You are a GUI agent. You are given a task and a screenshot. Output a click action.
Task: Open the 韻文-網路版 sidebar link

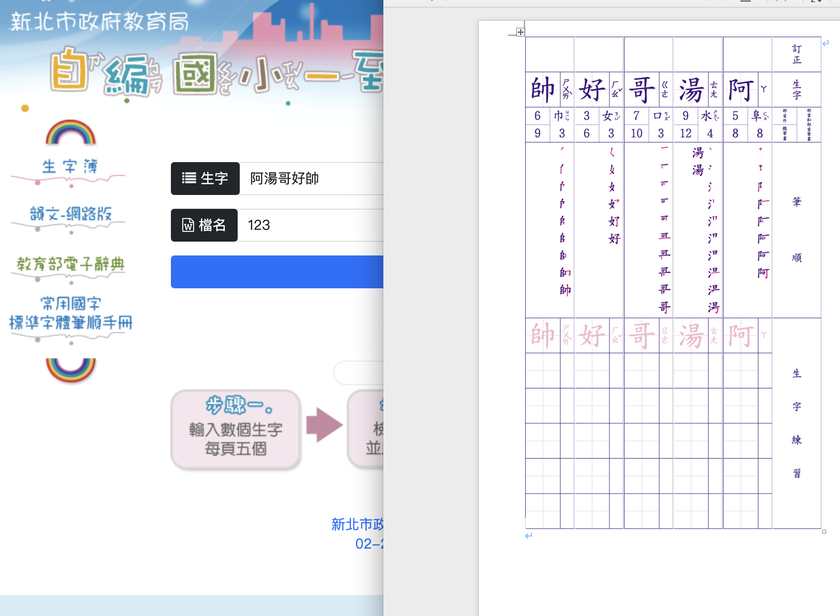click(x=71, y=214)
